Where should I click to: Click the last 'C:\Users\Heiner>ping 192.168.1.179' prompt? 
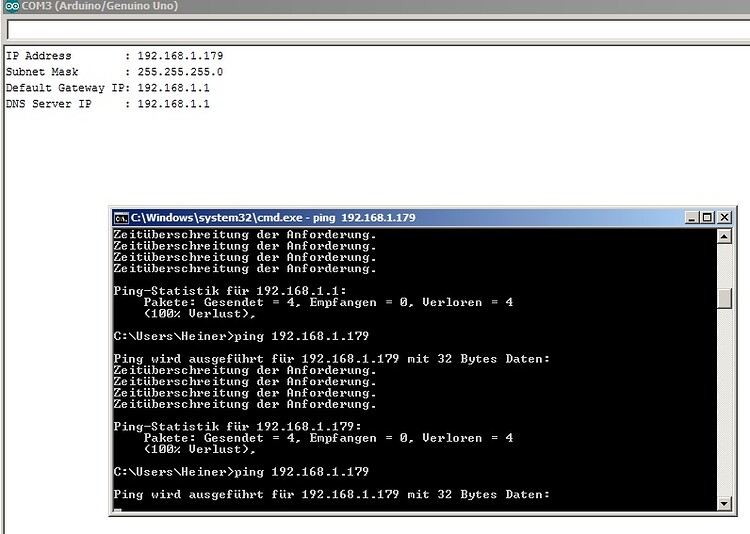click(241, 472)
